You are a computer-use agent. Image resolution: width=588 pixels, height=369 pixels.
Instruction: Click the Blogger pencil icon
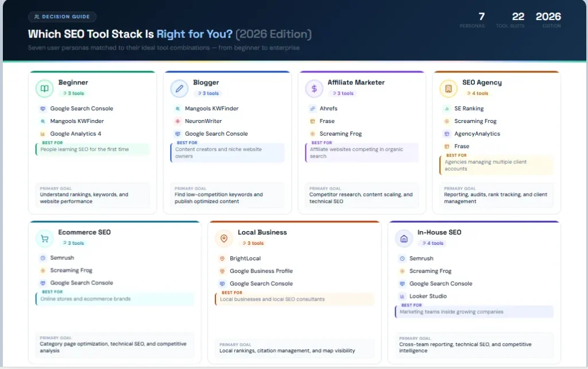[179, 89]
